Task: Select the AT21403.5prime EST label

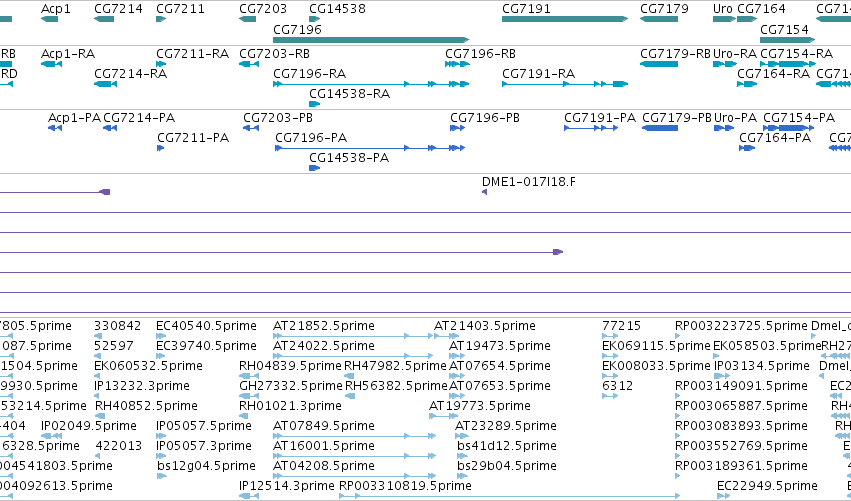Action: [x=485, y=326]
